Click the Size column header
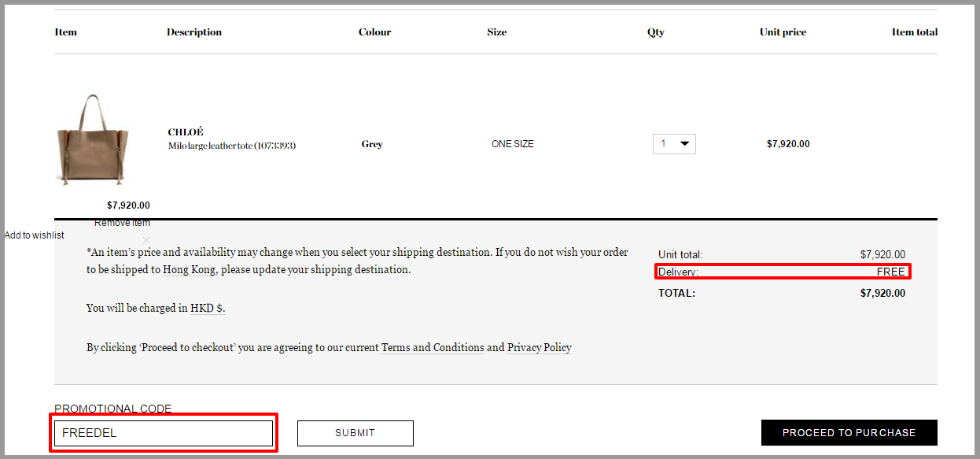 497,32
